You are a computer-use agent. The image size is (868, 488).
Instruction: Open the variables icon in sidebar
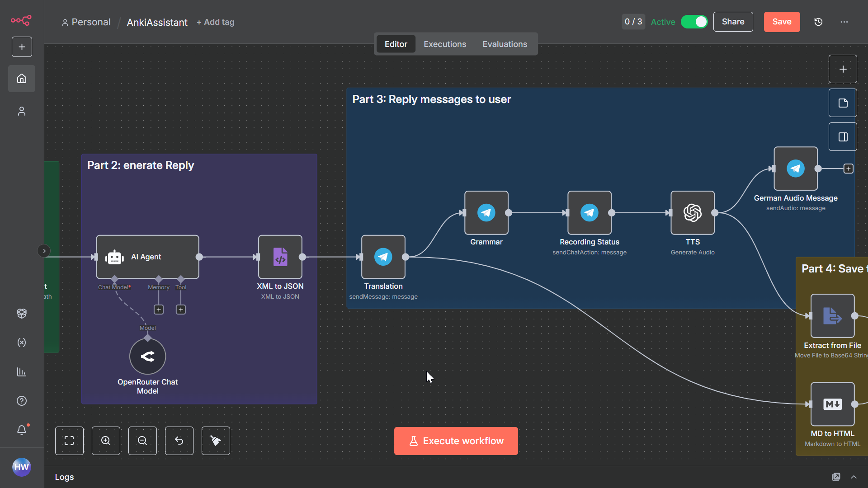coord(22,343)
